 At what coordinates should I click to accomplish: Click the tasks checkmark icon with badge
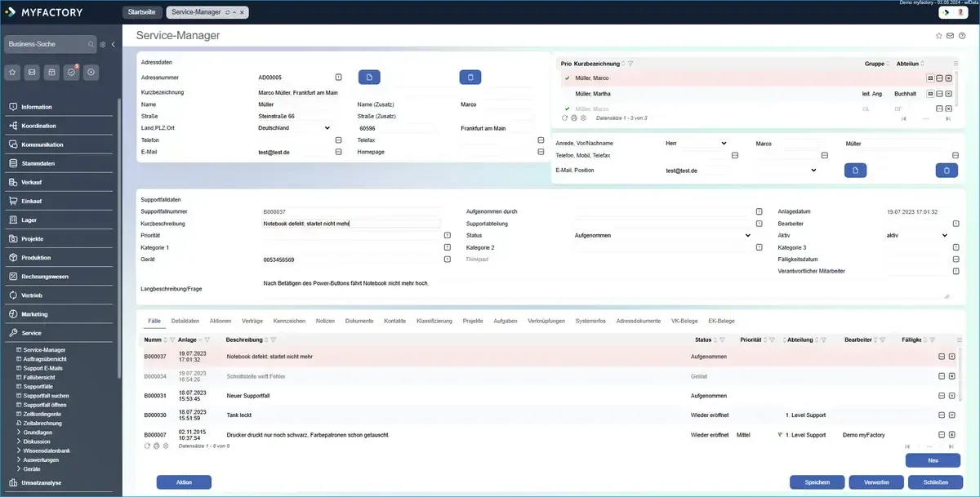pos(71,72)
